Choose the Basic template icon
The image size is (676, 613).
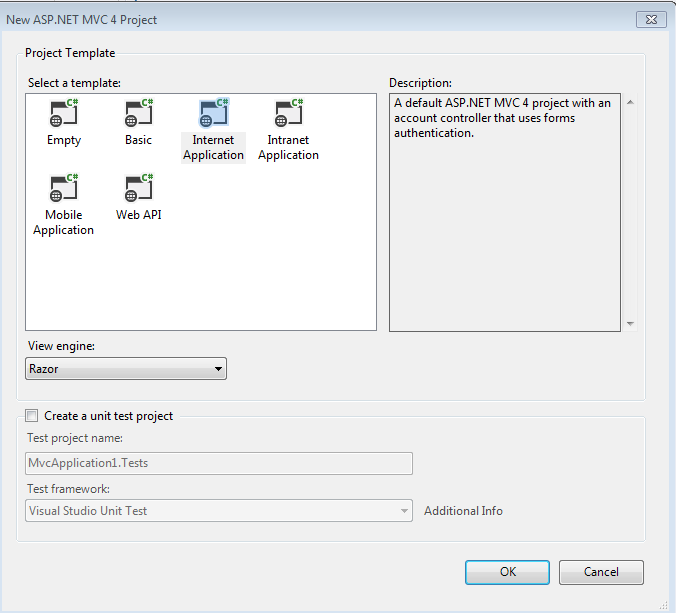(x=138, y=114)
